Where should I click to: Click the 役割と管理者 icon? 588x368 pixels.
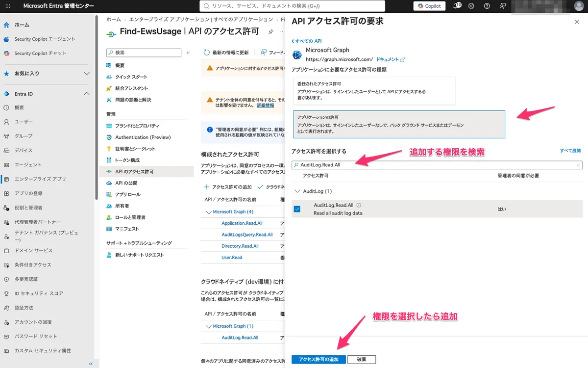tap(6, 208)
